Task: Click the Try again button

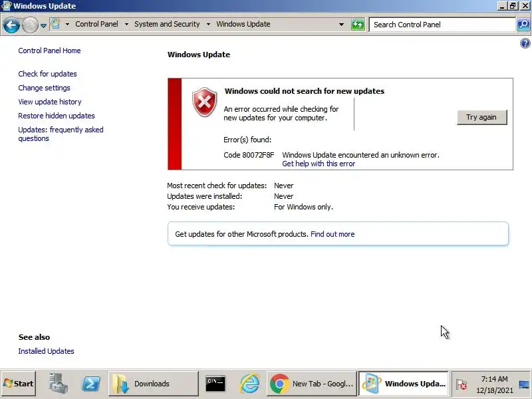Action: [481, 118]
